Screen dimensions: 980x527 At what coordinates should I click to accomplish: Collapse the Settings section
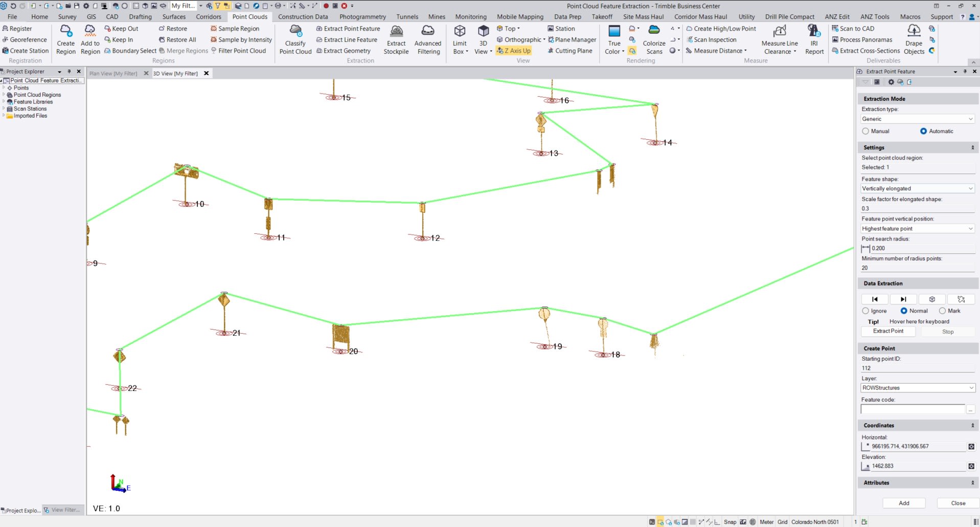(972, 148)
